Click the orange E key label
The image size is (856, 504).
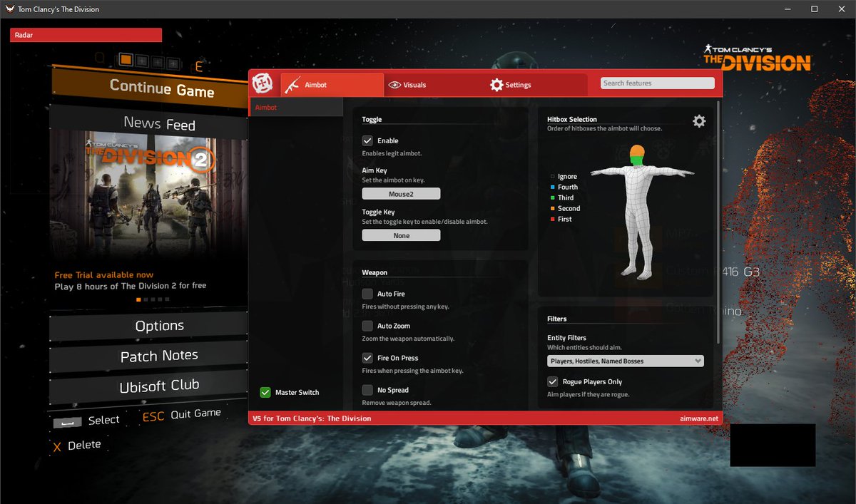pyautogui.click(x=199, y=66)
